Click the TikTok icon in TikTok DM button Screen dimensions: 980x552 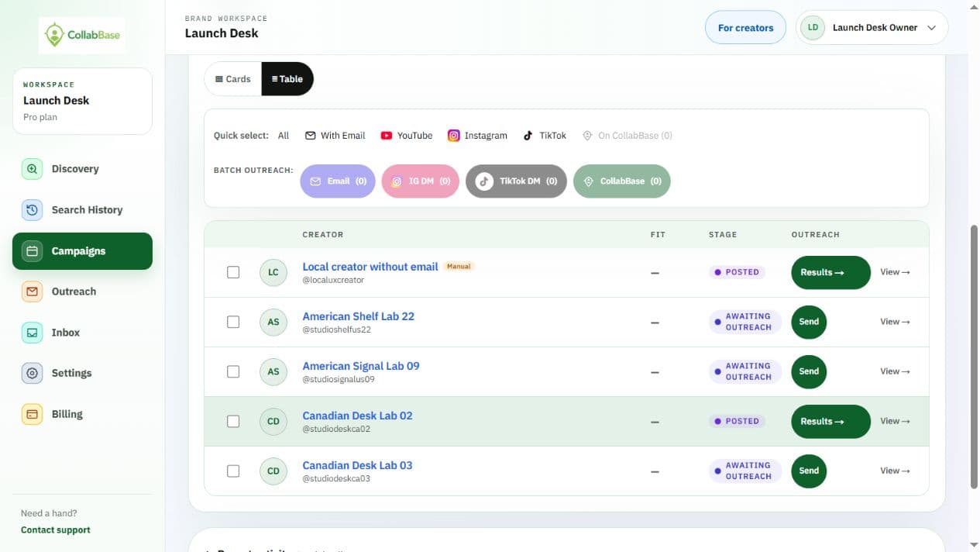point(484,181)
